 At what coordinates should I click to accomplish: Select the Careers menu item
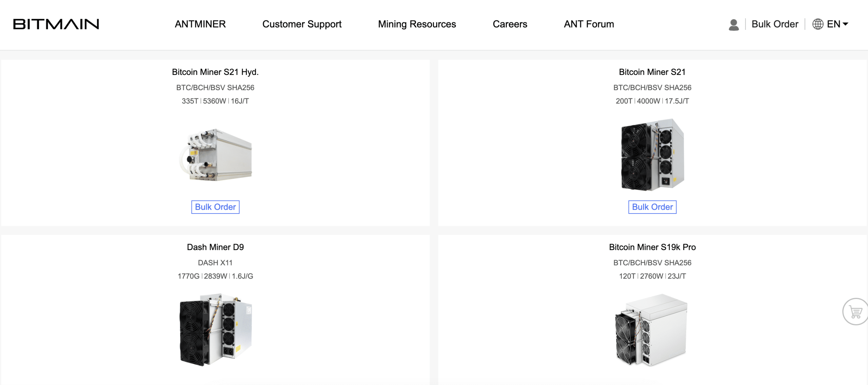tap(510, 24)
